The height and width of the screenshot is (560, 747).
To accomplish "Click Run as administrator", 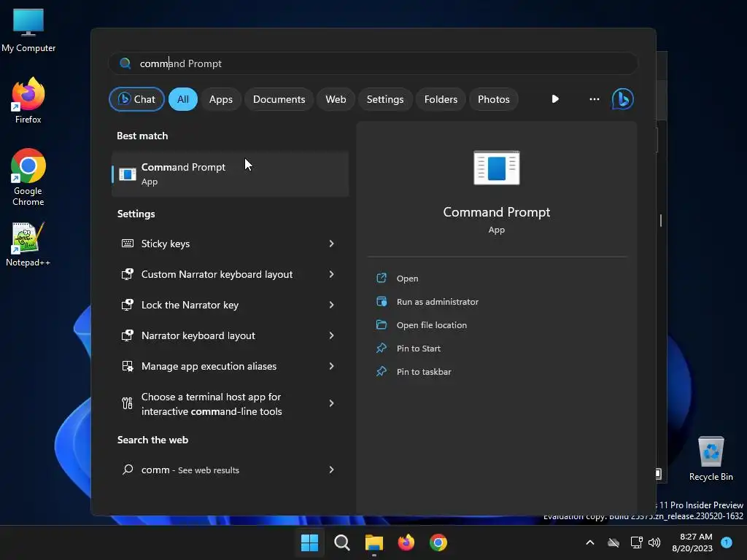I will click(x=437, y=302).
